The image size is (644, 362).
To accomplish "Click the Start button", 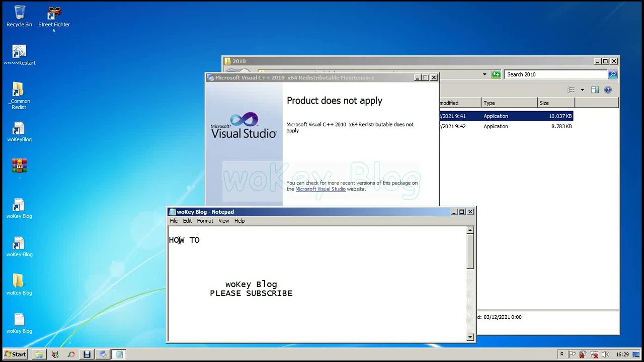I will (15, 354).
